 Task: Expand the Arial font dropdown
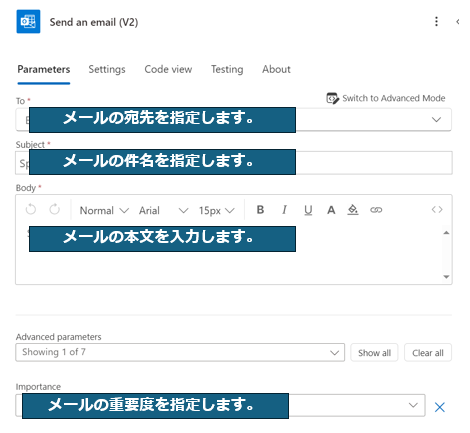(164, 210)
